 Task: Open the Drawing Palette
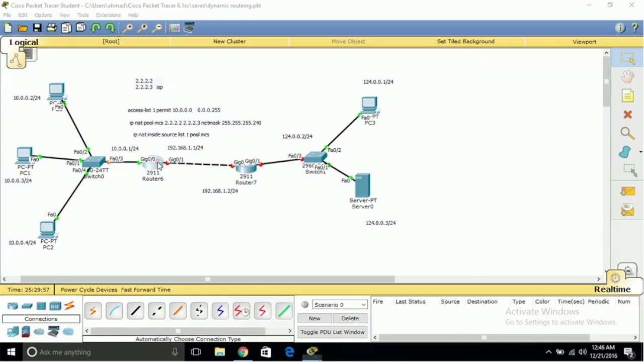pos(175,28)
